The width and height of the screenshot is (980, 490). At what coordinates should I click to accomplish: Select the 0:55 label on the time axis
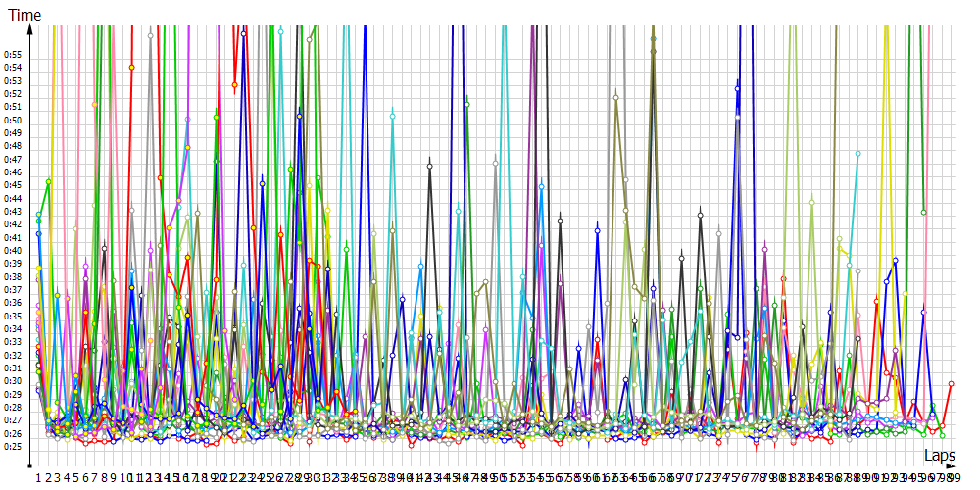click(13, 54)
